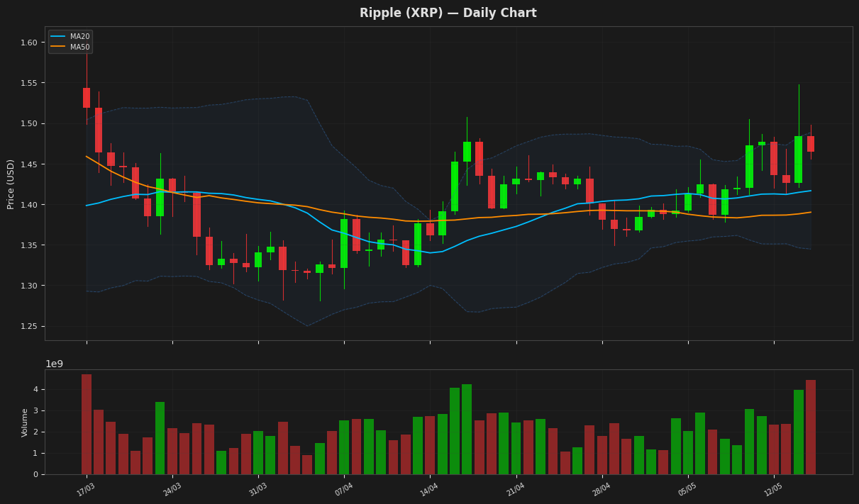The width and height of the screenshot is (859, 504).
Task: Click the last red volume bar on the right
Action: (x=811, y=427)
